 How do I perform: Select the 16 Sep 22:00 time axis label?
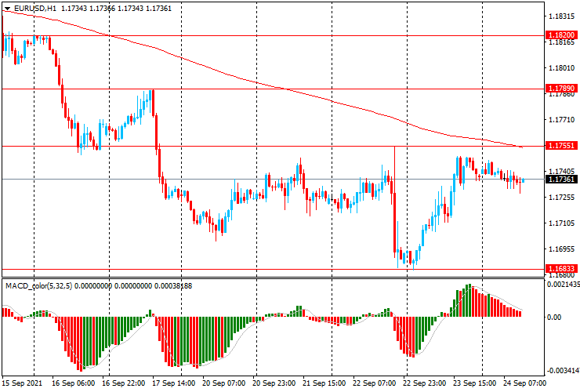(124, 383)
